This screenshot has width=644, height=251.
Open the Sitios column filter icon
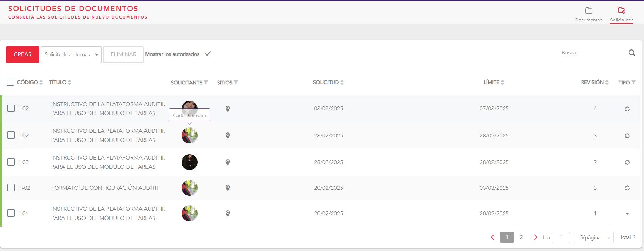236,82
